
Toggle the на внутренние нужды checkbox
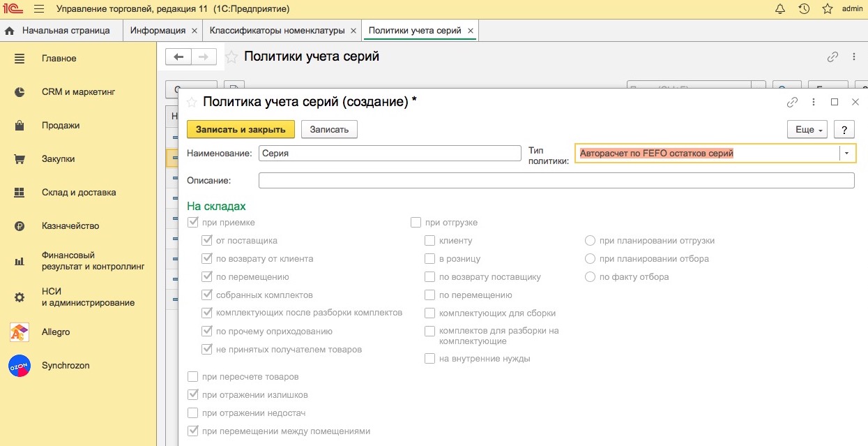pyautogui.click(x=429, y=359)
